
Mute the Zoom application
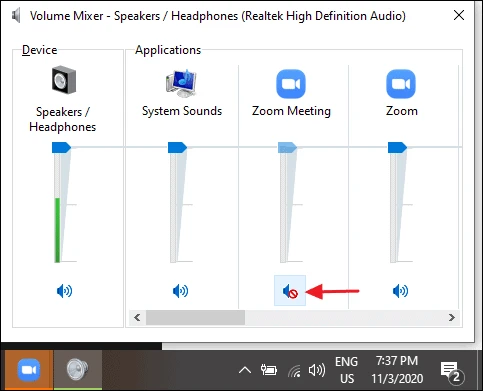click(x=400, y=291)
